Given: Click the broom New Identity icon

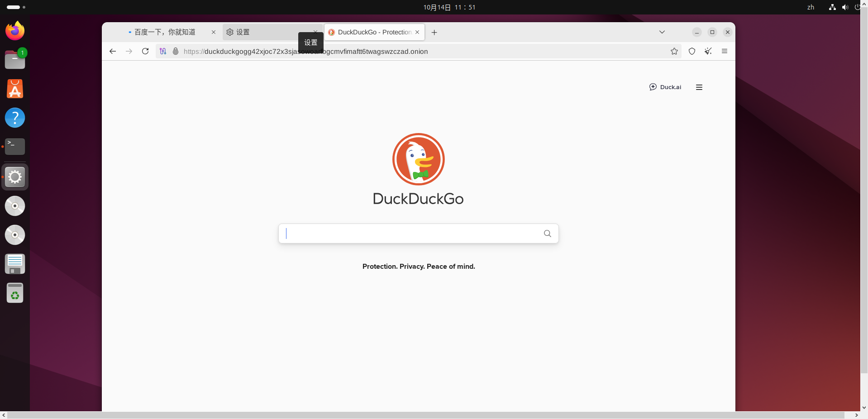Looking at the screenshot, I should 708,51.
